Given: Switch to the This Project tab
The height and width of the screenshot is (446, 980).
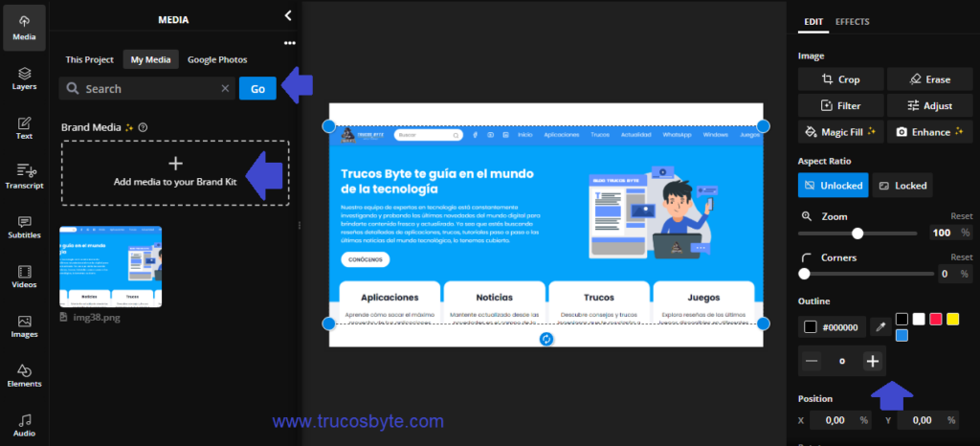Looking at the screenshot, I should coord(89,59).
